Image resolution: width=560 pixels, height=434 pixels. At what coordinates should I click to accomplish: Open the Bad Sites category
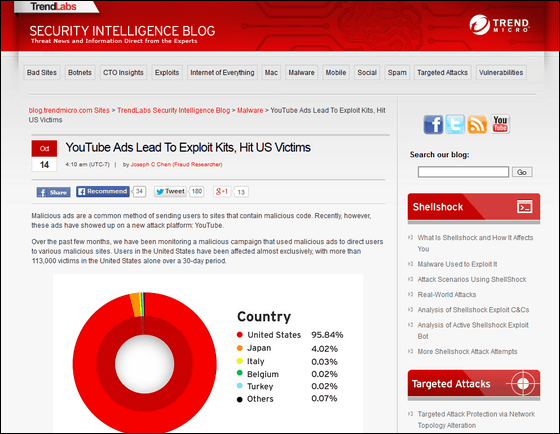[42, 73]
